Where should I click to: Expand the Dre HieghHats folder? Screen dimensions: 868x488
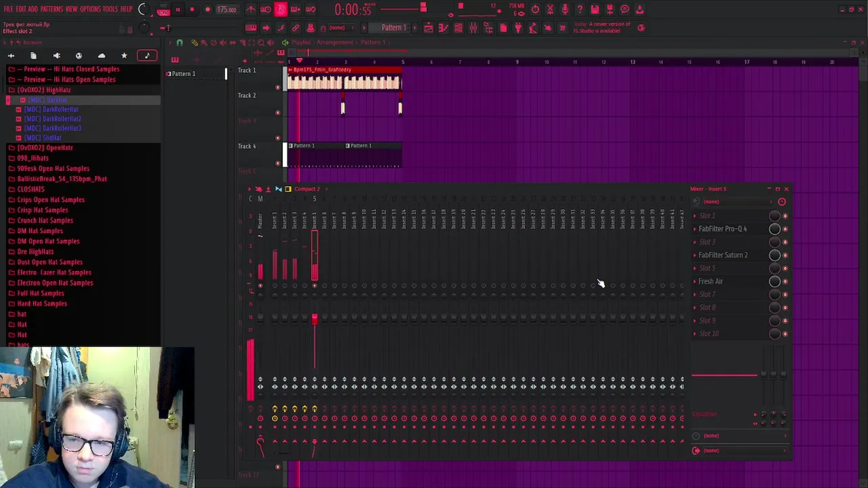coord(35,251)
